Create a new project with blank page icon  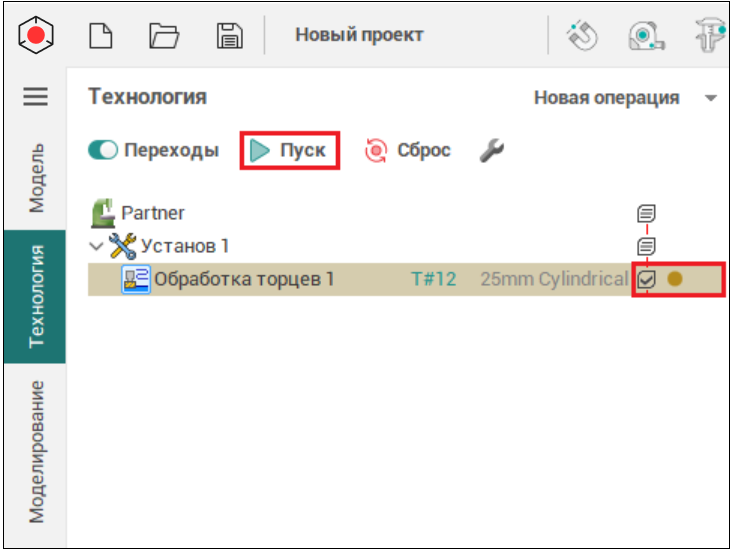click(102, 35)
